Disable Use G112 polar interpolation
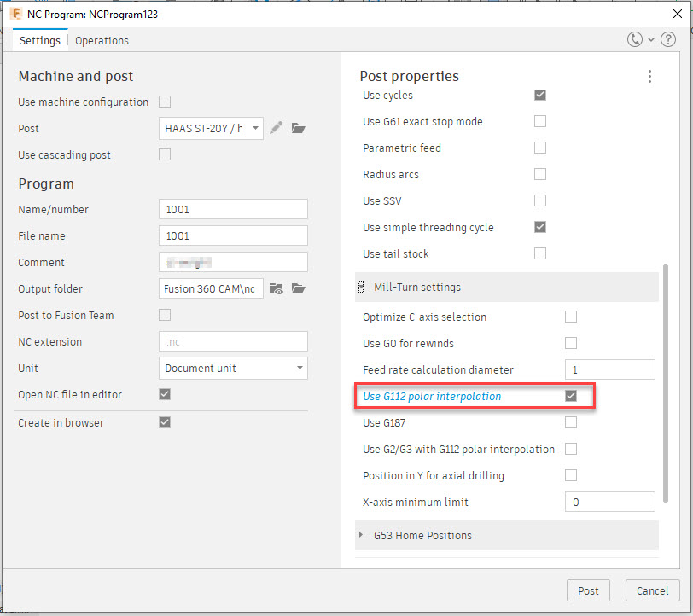 571,396
